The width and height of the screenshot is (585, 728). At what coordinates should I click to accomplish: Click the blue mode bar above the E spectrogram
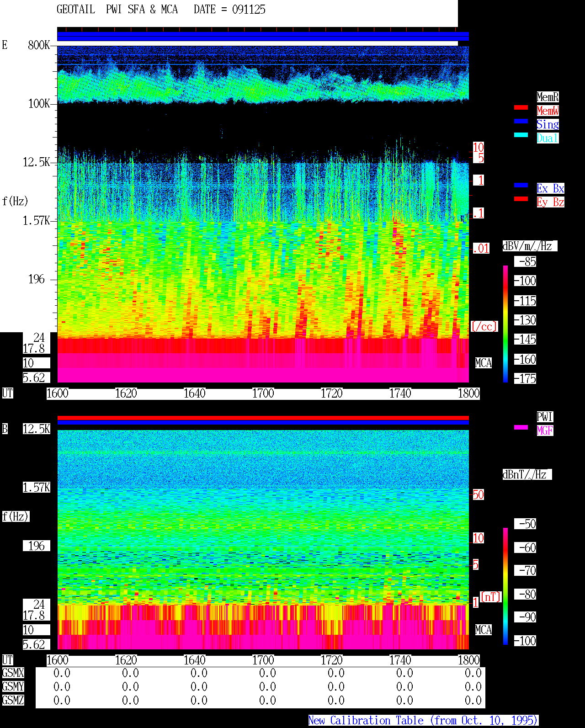[263, 37]
